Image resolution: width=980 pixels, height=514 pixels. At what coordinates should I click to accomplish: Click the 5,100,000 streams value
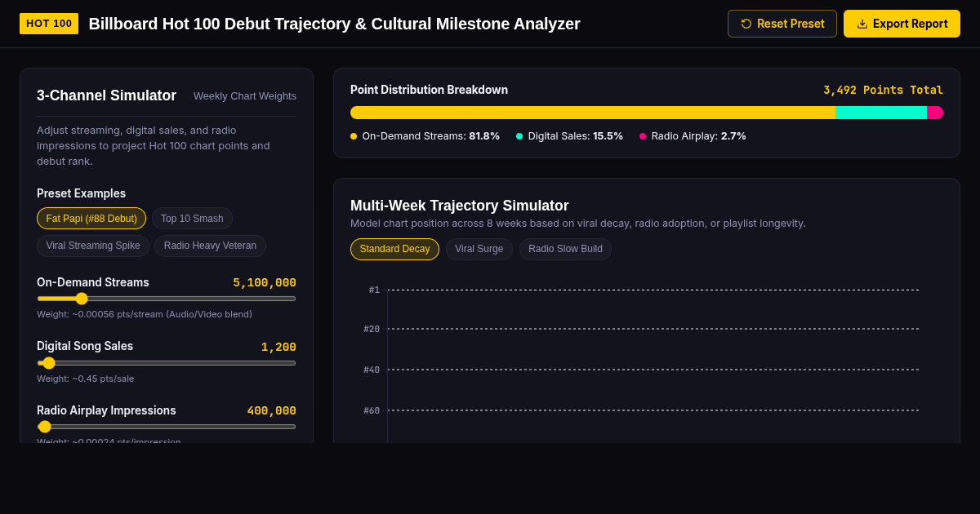[x=265, y=283]
